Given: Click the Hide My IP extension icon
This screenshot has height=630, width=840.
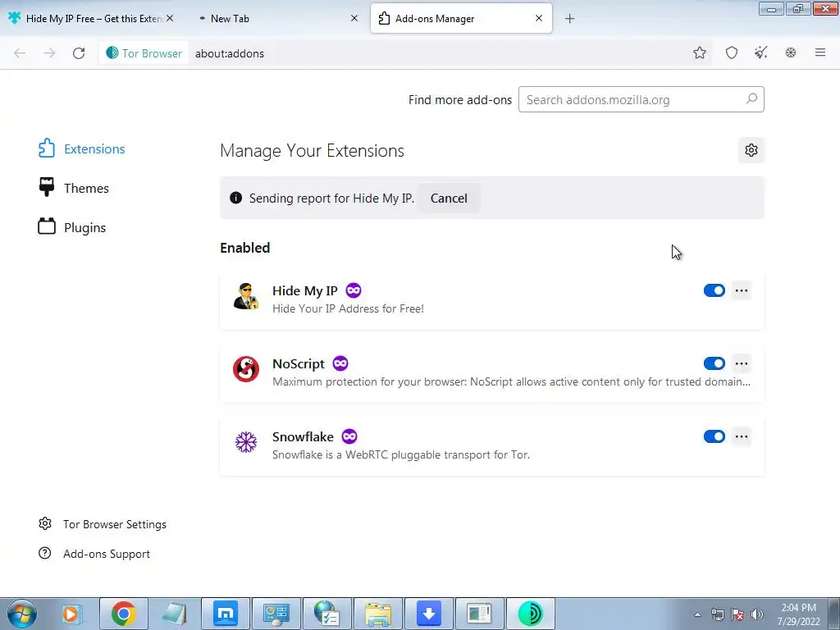Looking at the screenshot, I should [x=246, y=296].
